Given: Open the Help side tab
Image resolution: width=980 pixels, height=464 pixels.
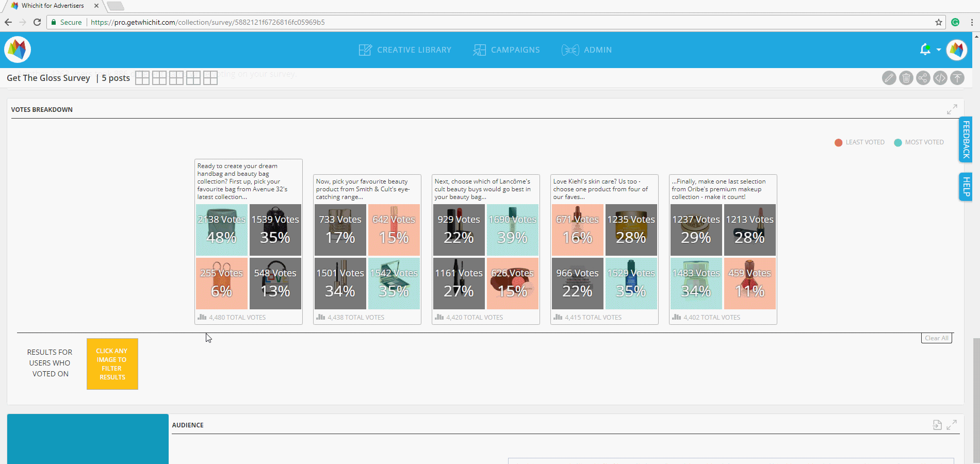Looking at the screenshot, I should [966, 187].
